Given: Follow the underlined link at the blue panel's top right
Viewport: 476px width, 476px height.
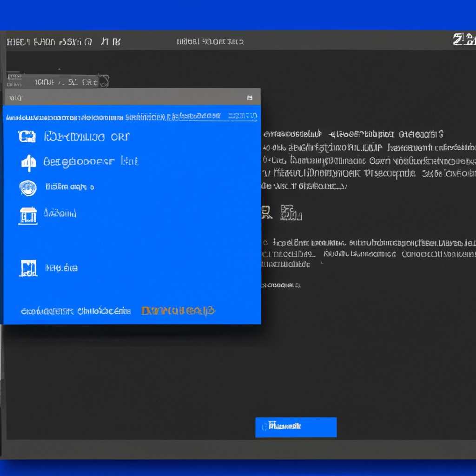Looking at the screenshot, I should click(x=243, y=116).
